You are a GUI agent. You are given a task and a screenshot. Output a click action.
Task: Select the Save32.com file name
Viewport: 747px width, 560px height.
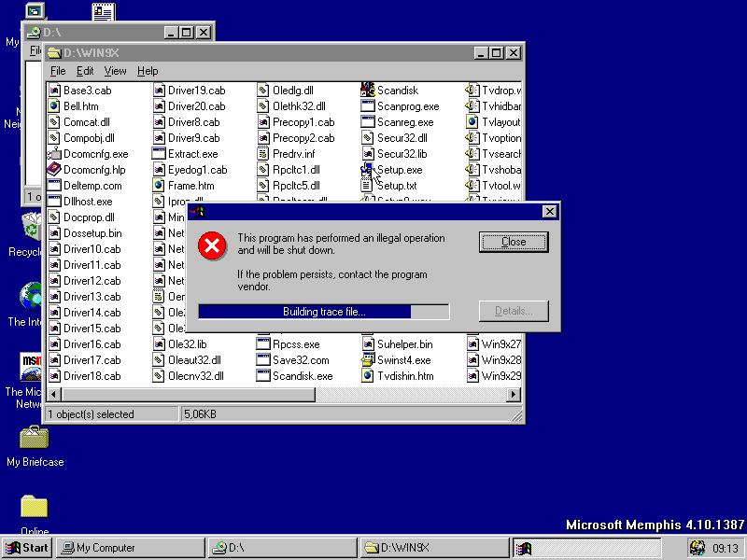(301, 360)
